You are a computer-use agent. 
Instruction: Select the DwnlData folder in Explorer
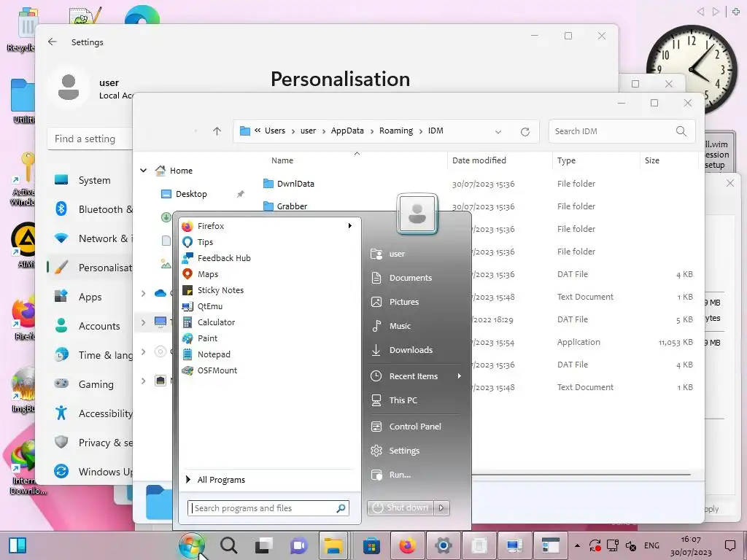[x=295, y=184]
